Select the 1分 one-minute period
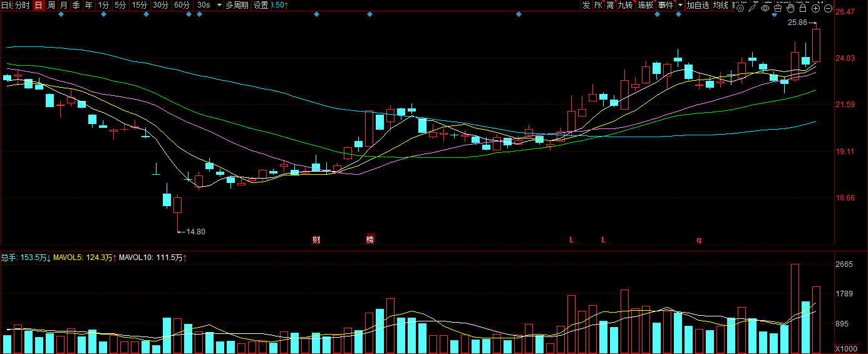The width and height of the screenshot is (868, 354). (x=104, y=5)
